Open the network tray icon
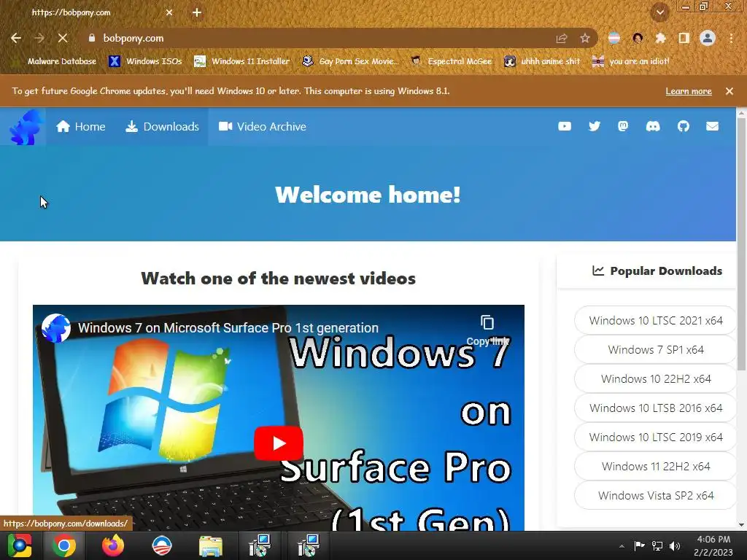The height and width of the screenshot is (560, 747). (657, 546)
